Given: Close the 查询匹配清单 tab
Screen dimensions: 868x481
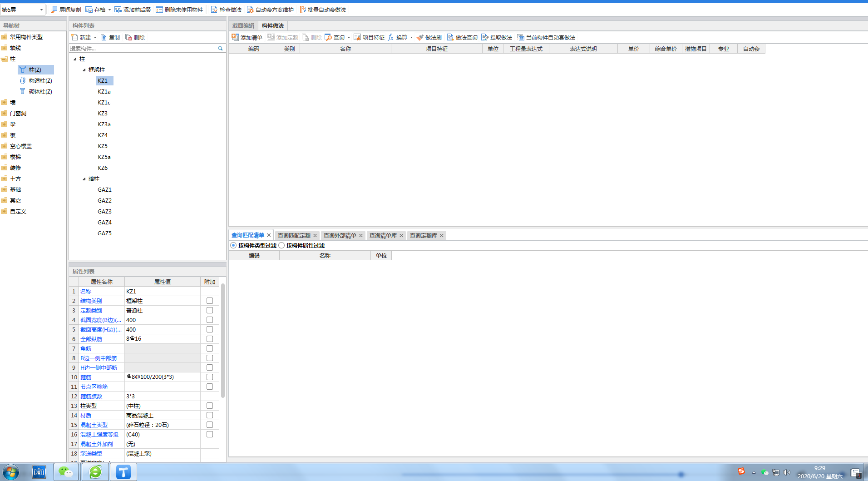Looking at the screenshot, I should coord(269,235).
